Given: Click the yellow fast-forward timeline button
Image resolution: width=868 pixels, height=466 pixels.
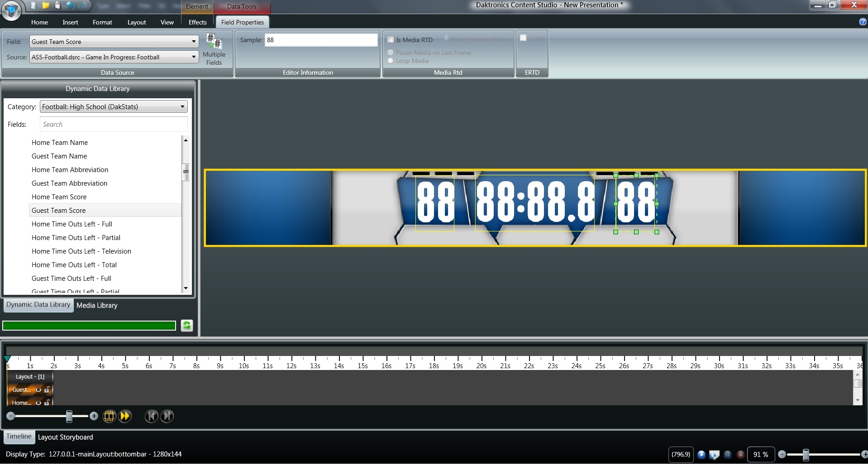Looking at the screenshot, I should [x=125, y=416].
